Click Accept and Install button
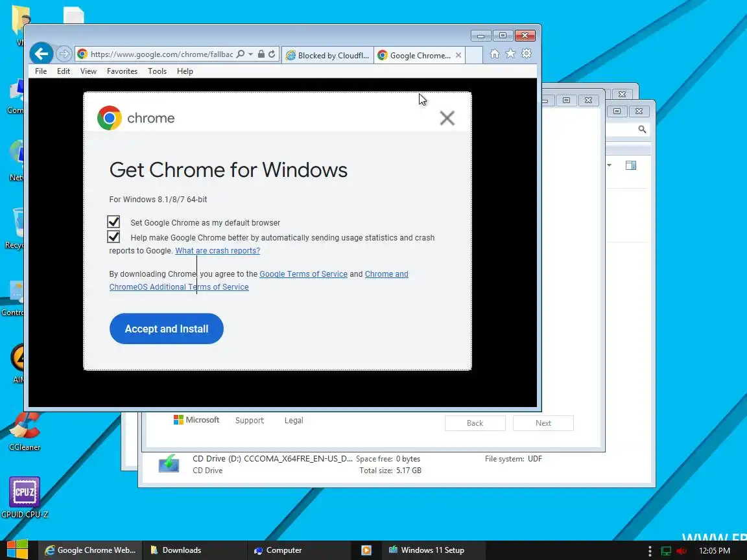 click(166, 329)
